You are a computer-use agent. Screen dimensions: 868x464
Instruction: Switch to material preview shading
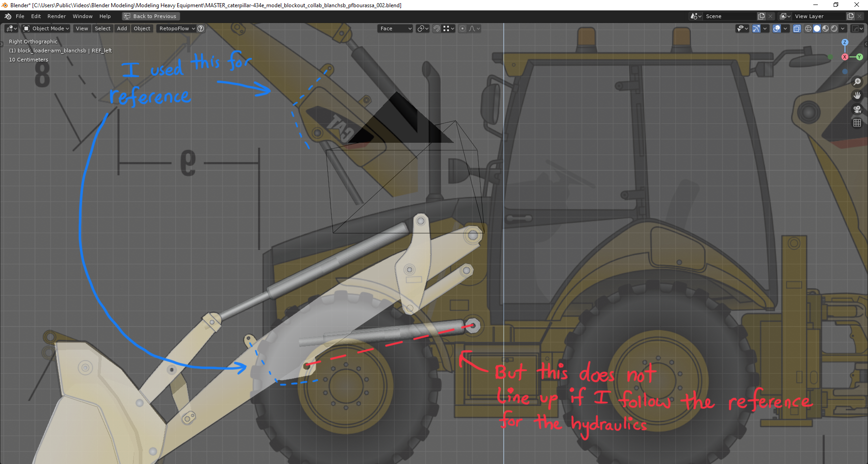(826, 28)
